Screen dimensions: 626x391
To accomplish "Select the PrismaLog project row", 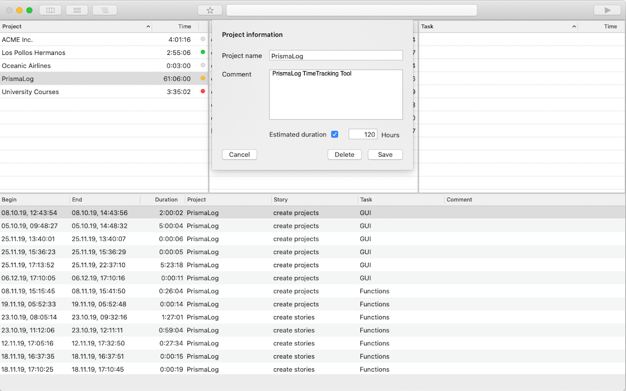I will [104, 79].
